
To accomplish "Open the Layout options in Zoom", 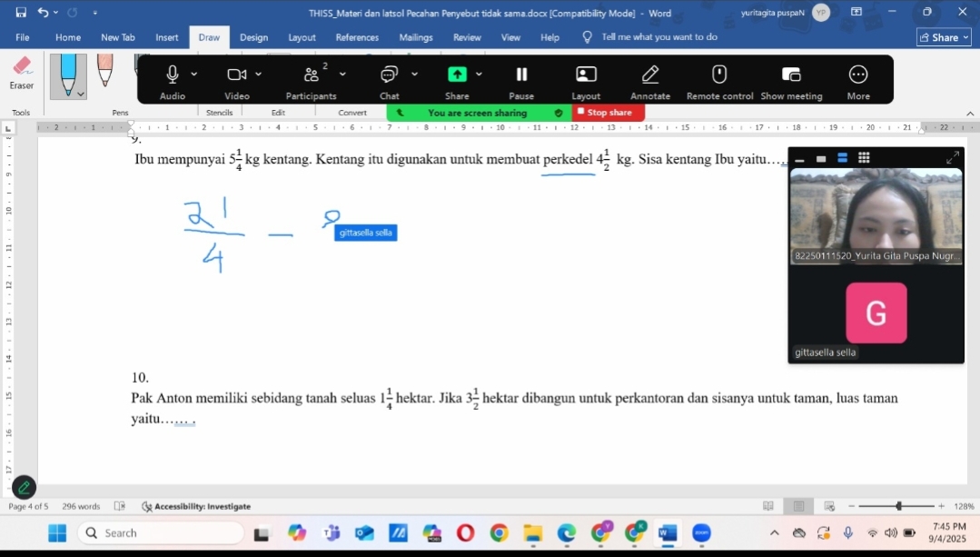I will 586,75.
